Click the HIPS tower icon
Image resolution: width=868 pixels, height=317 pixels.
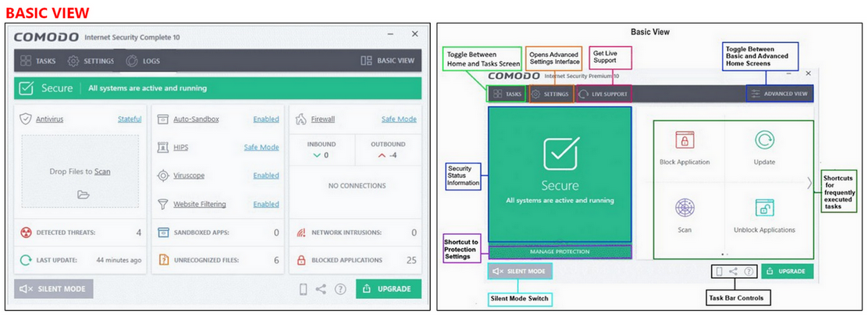click(162, 148)
